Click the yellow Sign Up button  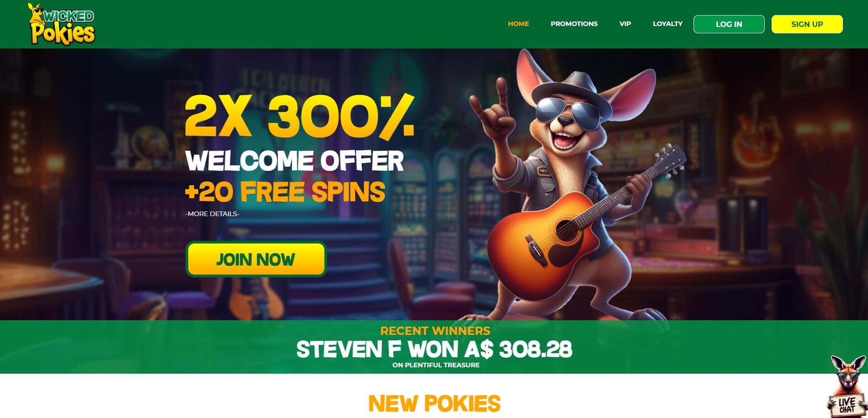pyautogui.click(x=807, y=24)
